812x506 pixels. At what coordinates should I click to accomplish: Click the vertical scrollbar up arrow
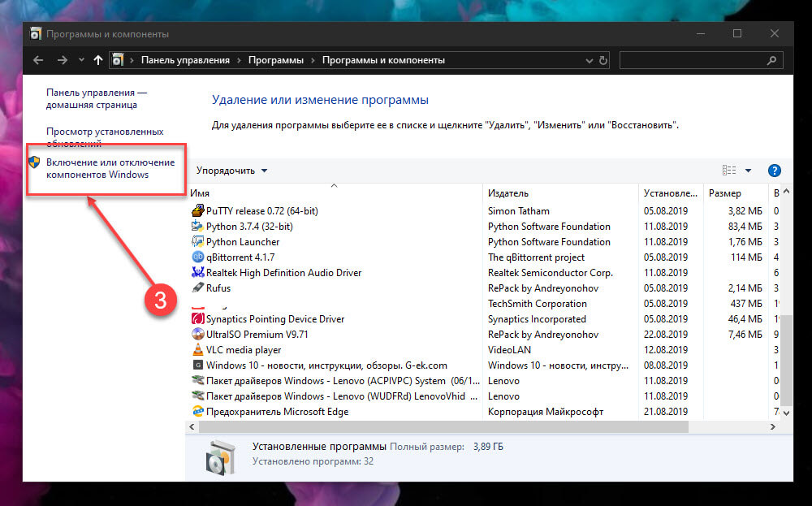click(x=786, y=192)
